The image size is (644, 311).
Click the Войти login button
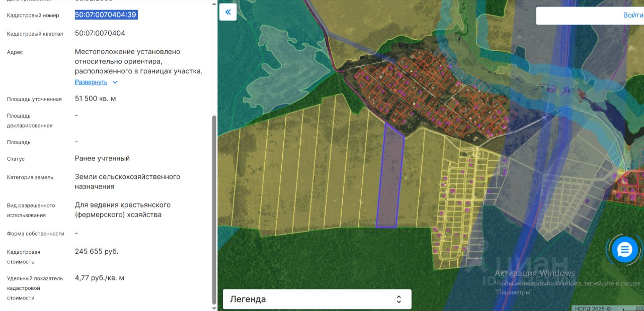[x=633, y=15]
